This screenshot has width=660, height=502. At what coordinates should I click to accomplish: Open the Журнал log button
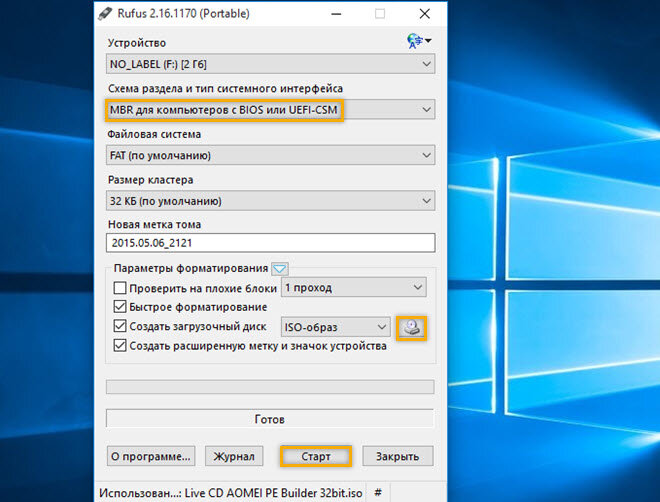pos(234,456)
